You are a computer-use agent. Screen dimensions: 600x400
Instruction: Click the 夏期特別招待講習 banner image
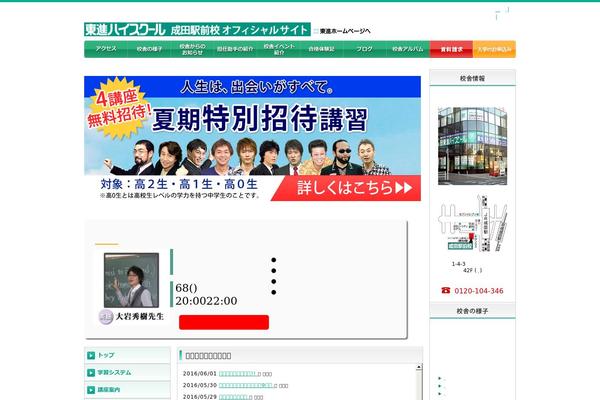[x=253, y=138]
